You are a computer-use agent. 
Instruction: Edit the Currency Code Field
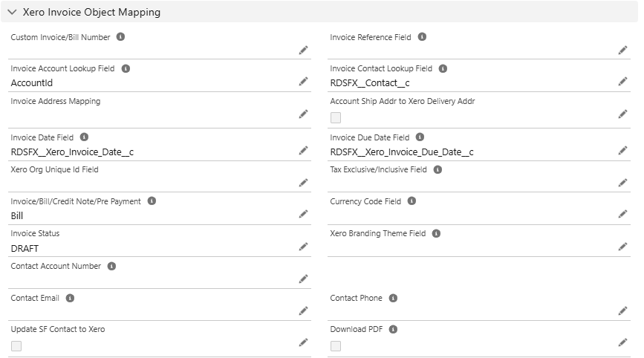click(622, 214)
